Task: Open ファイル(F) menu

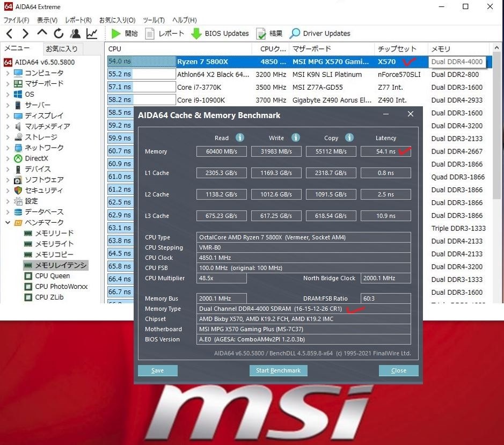Action: (17, 20)
